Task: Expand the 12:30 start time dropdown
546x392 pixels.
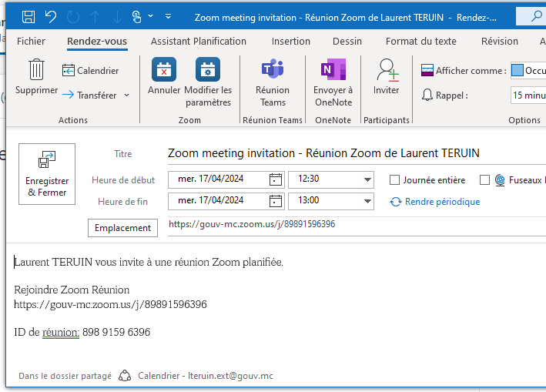Action: 367,180
